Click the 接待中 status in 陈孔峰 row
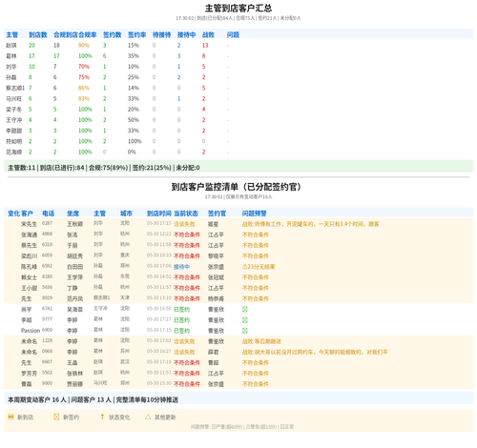Screen dimensions: 477x448 (181, 267)
